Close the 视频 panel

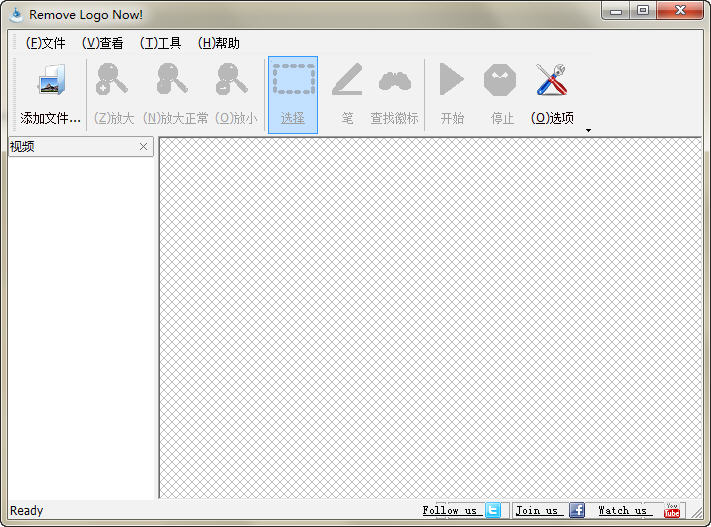(x=143, y=146)
